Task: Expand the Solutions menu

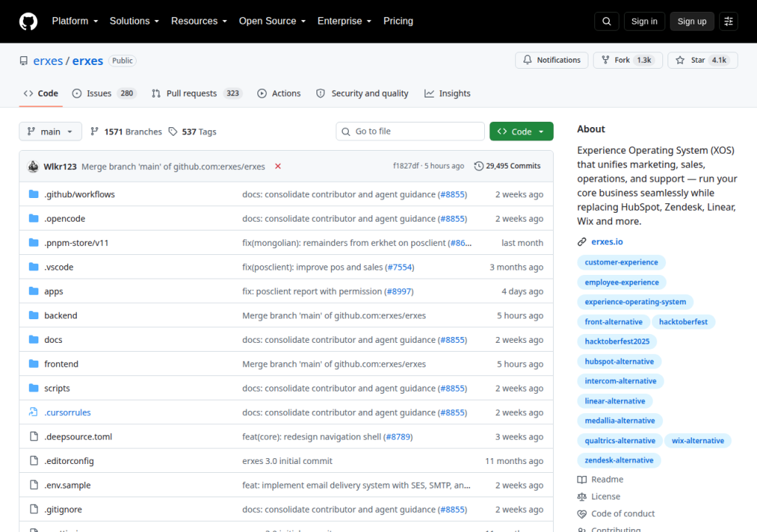Action: tap(135, 21)
